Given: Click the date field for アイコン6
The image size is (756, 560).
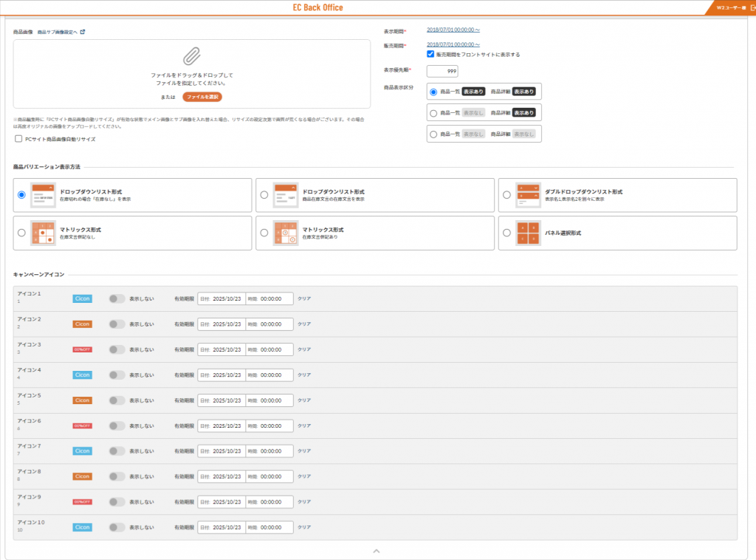Looking at the screenshot, I should (221, 426).
